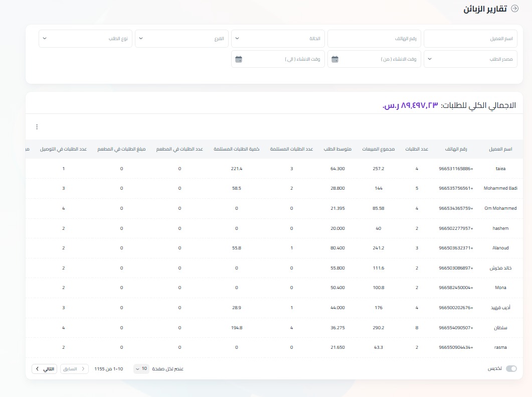Screen dimensions: 532x397
Task: Click calendar icon in وقت الانشاء (من) field
Action: pyautogui.click(x=335, y=59)
